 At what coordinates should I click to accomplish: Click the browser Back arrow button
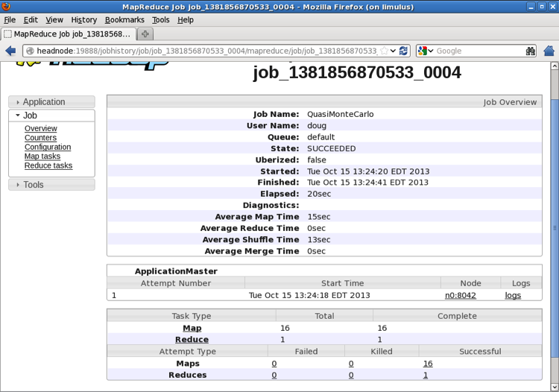[x=10, y=51]
